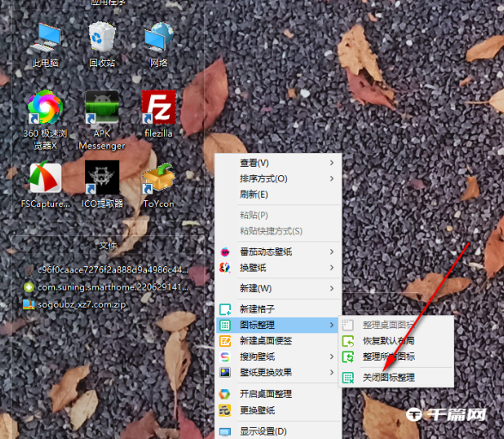Select the filezilla shortcut icon
The height and width of the screenshot is (439, 504).
point(159,107)
